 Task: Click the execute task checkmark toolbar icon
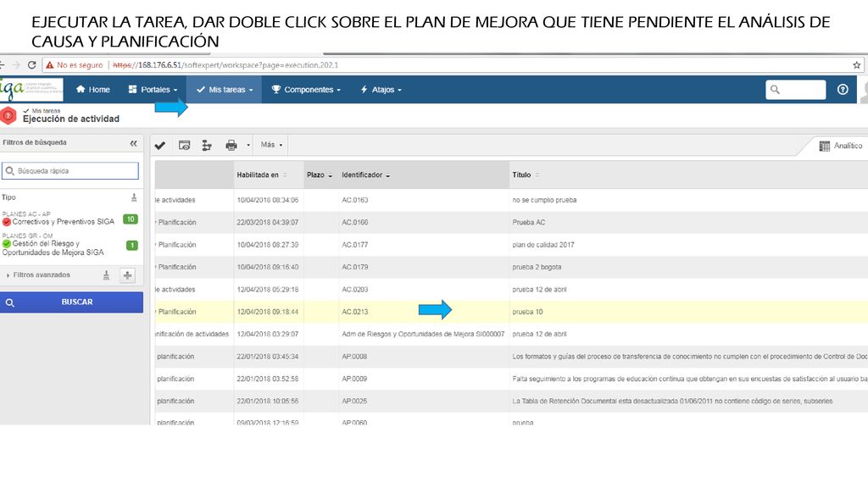(x=160, y=146)
